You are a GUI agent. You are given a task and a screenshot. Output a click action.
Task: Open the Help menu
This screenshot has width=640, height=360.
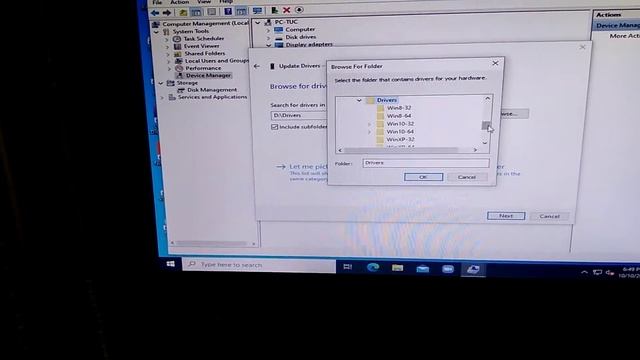click(x=226, y=2)
